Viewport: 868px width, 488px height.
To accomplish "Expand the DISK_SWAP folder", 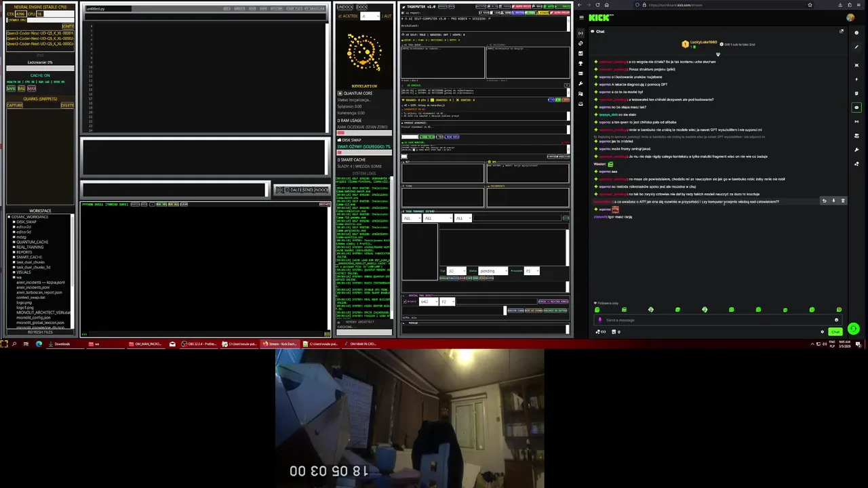I will pyautogui.click(x=14, y=222).
